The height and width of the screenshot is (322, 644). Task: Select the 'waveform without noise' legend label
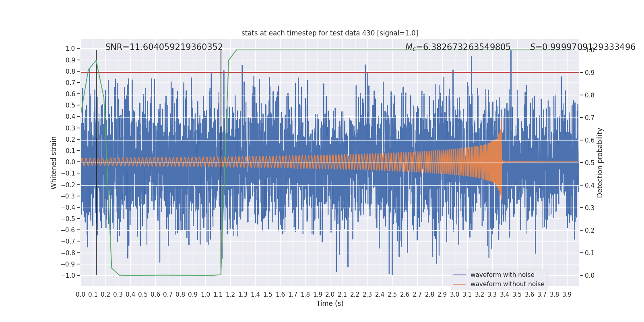[x=507, y=284]
